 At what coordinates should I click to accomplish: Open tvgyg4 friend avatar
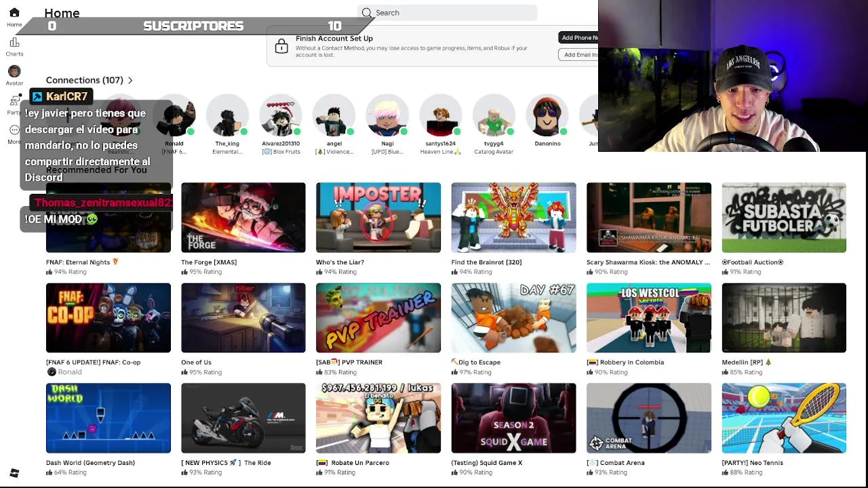[x=494, y=115]
